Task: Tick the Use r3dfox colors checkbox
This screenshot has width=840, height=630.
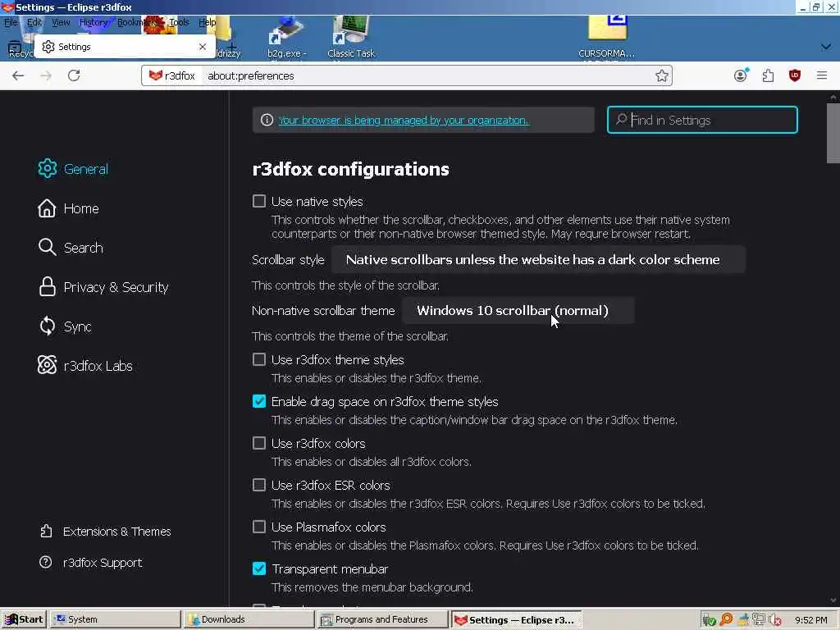Action: click(259, 443)
